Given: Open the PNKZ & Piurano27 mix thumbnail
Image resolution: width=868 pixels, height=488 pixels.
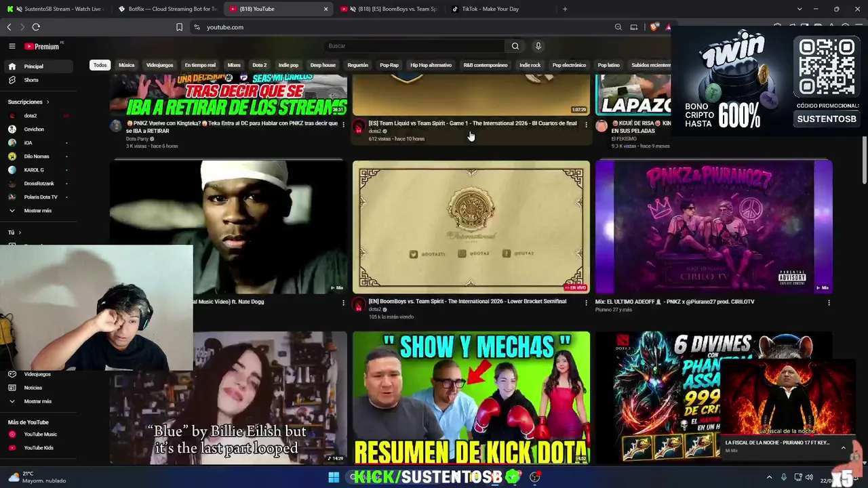Looking at the screenshot, I should [714, 227].
